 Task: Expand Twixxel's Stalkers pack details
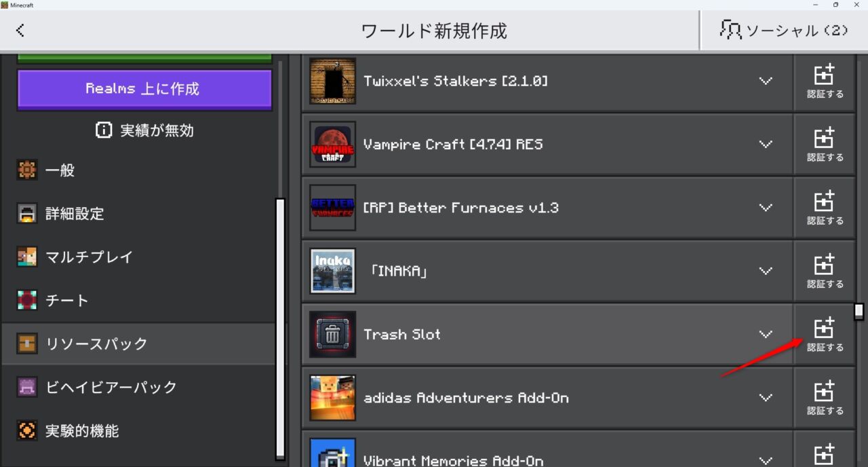click(x=766, y=81)
